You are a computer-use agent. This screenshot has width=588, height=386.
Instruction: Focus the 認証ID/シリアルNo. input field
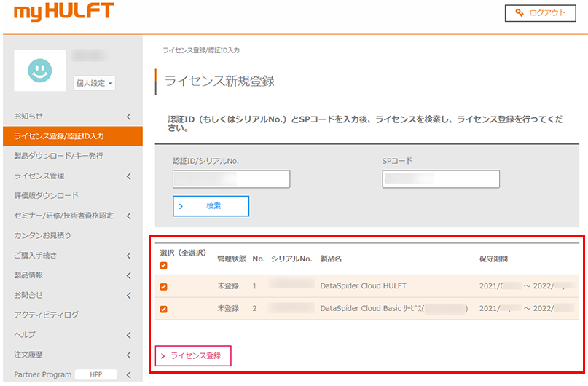click(x=231, y=179)
